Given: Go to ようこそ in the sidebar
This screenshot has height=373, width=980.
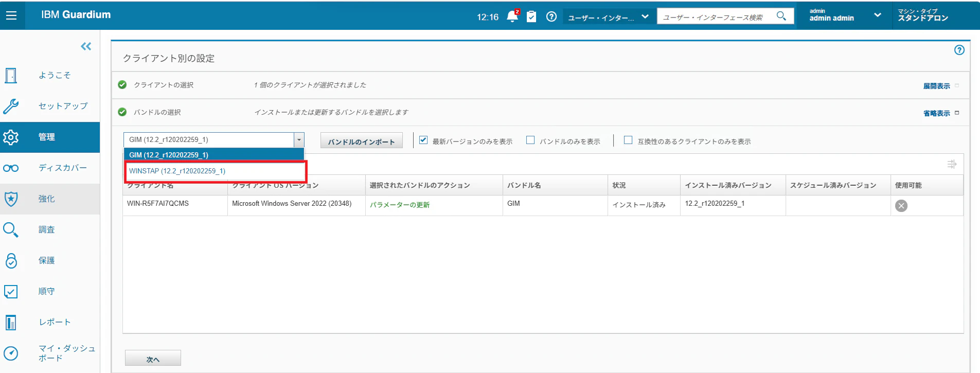Looking at the screenshot, I should pyautogui.click(x=55, y=75).
